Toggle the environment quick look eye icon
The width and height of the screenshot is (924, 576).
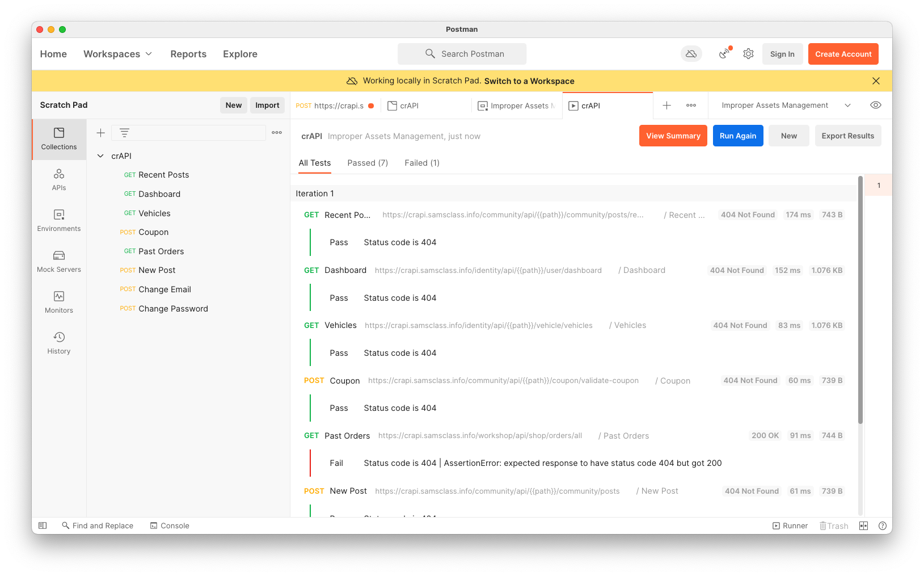[x=876, y=106]
